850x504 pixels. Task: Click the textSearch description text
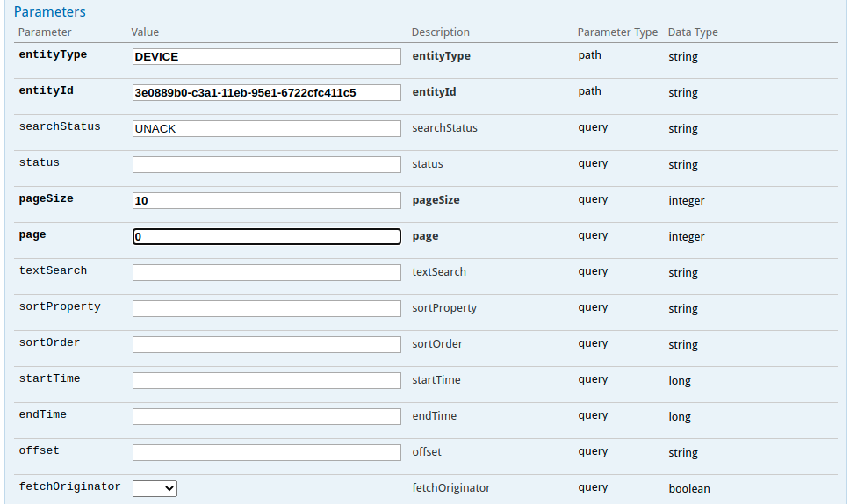(439, 271)
